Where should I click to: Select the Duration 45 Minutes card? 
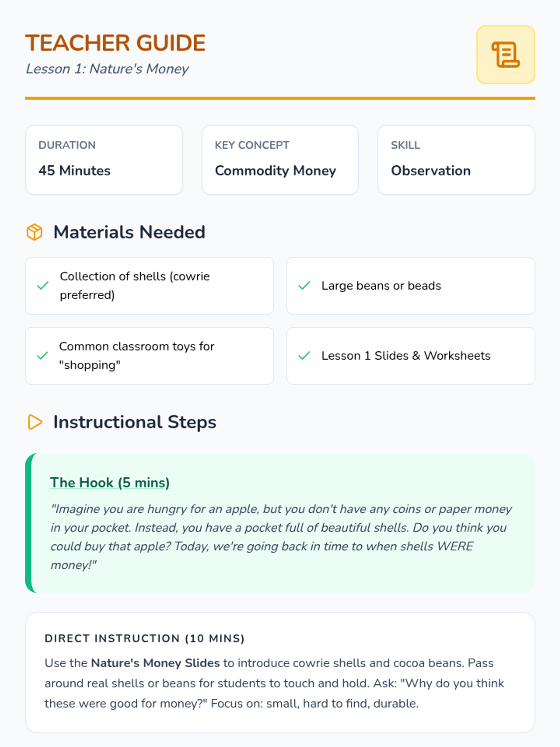[104, 160]
